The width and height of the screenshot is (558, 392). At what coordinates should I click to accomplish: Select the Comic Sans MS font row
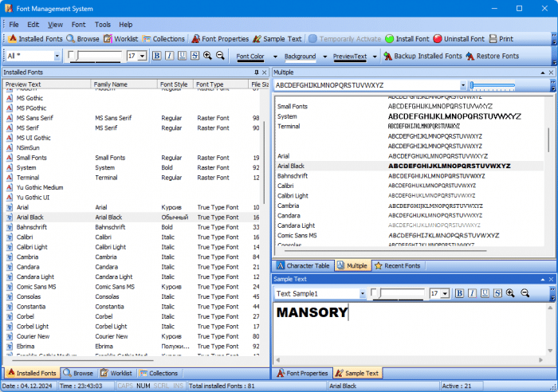point(36,286)
